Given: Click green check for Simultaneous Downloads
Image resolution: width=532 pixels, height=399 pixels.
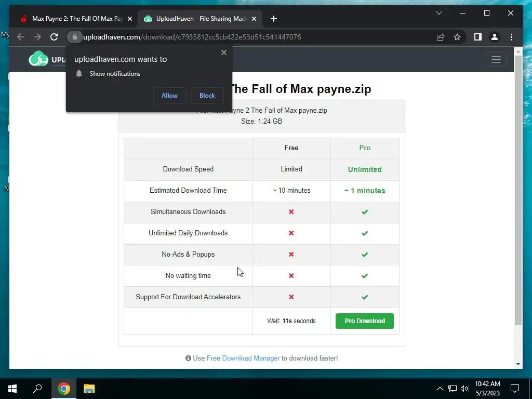Looking at the screenshot, I should tap(365, 212).
